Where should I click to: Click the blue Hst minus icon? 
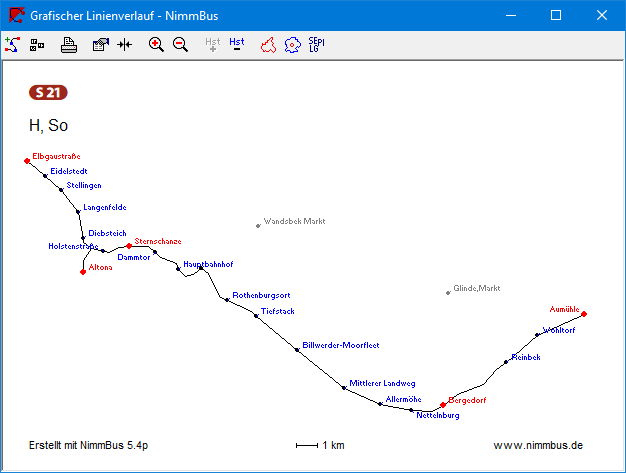[x=237, y=44]
